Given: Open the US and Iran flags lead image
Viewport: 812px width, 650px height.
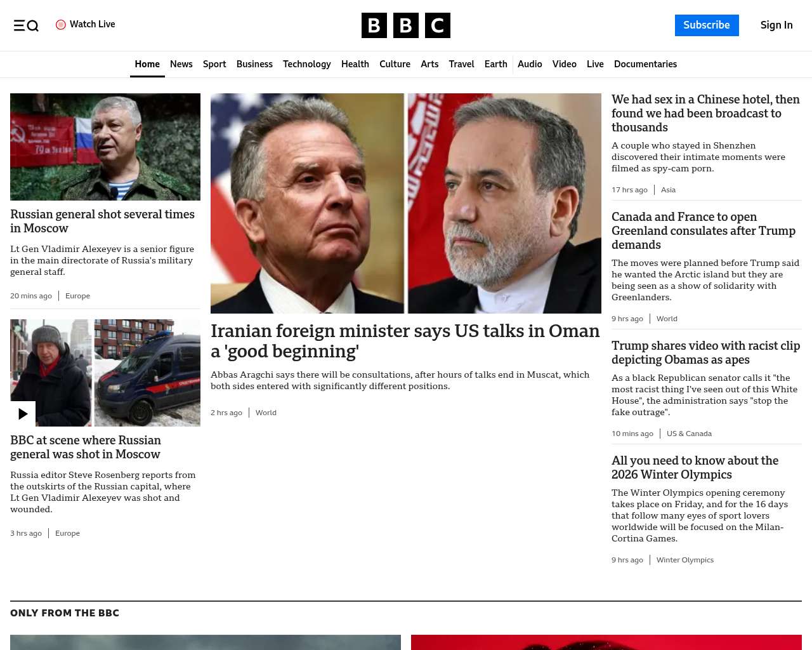Looking at the screenshot, I should 406,203.
